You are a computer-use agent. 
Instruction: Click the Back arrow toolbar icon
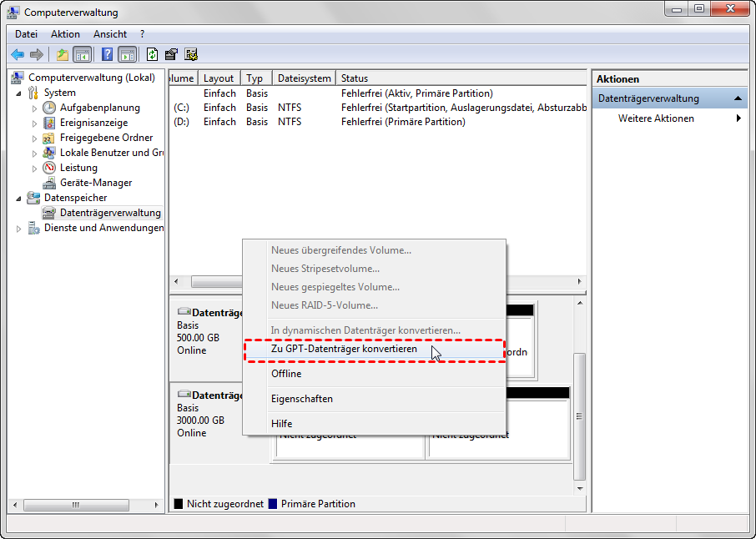click(18, 54)
